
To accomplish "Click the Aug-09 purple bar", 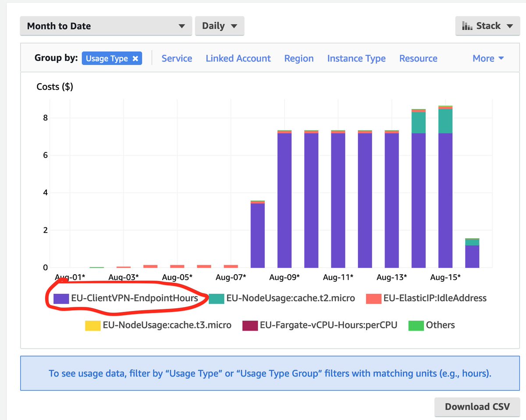I will coord(284,200).
